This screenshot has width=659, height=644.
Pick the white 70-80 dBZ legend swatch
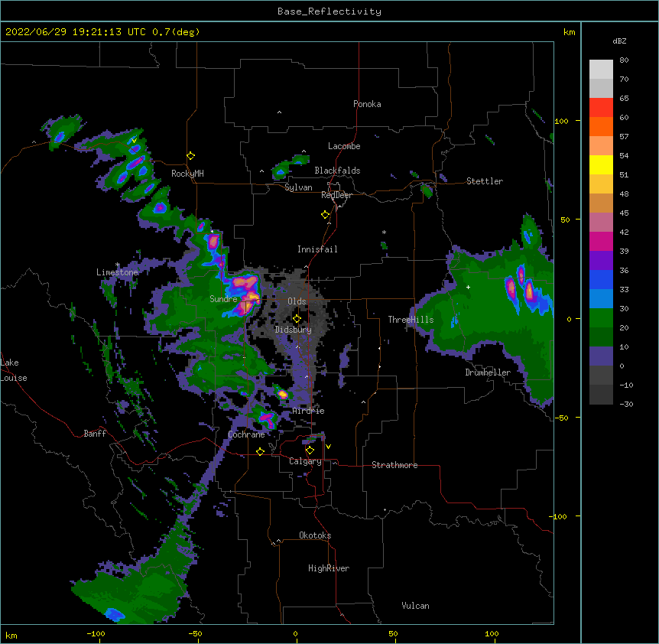601,69
